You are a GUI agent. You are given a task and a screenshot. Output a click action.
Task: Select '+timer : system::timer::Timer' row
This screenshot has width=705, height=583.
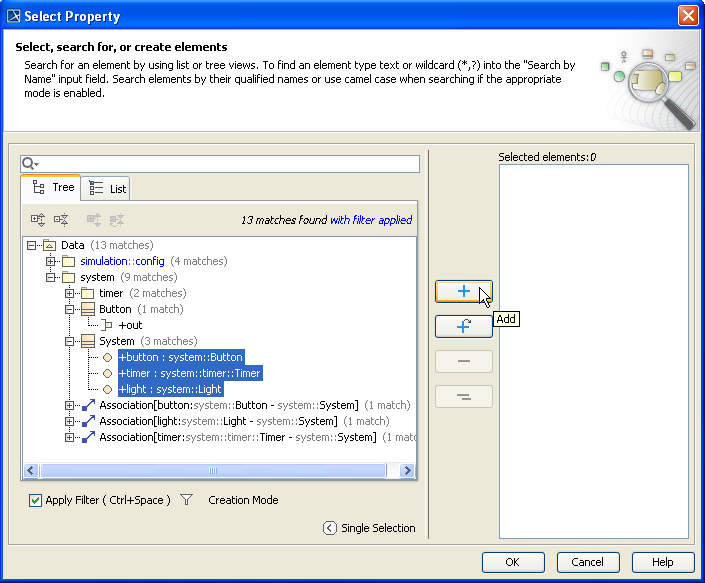click(190, 374)
